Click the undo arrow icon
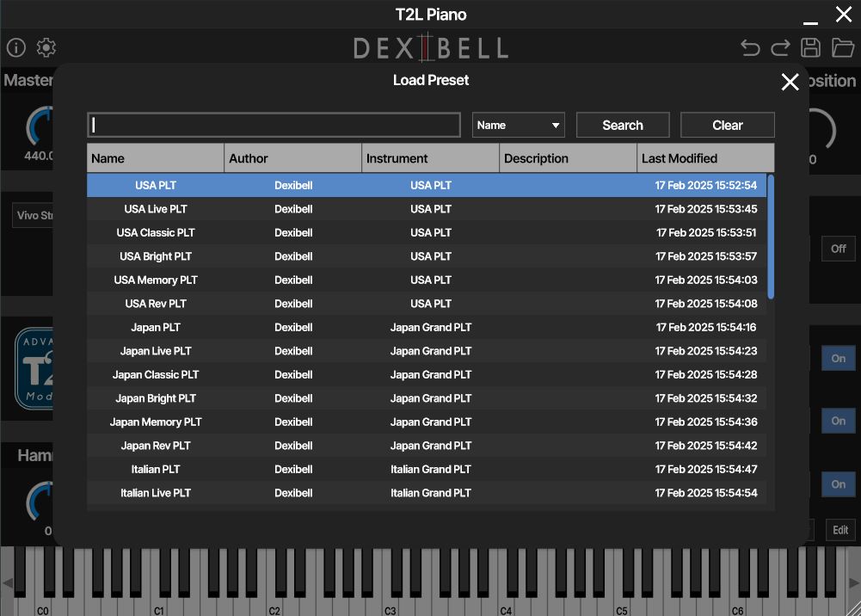861x616 pixels. pyautogui.click(x=750, y=48)
